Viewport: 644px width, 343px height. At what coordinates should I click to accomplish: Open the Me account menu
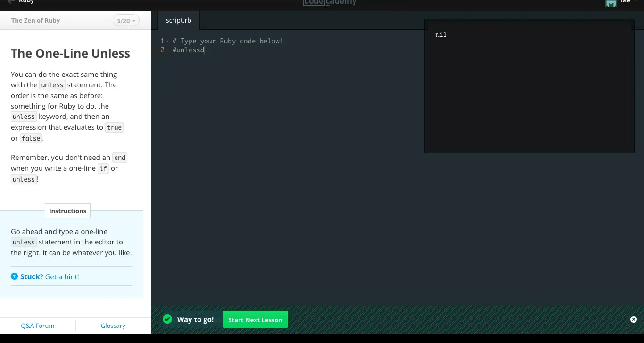point(626,2)
